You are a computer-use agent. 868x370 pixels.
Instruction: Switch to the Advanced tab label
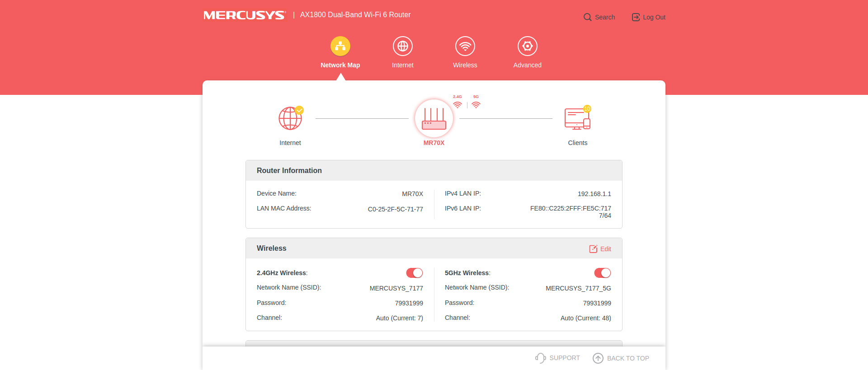tap(527, 65)
